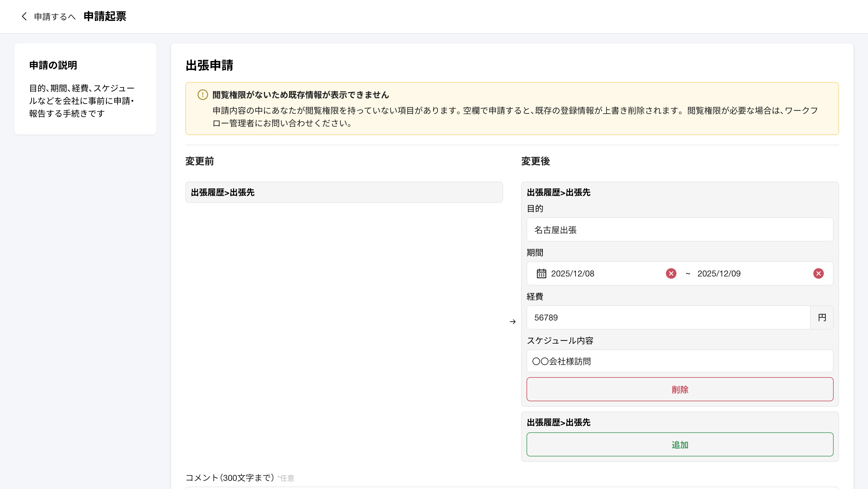Focus the 目的 field containing 名古屋出張

click(x=680, y=229)
